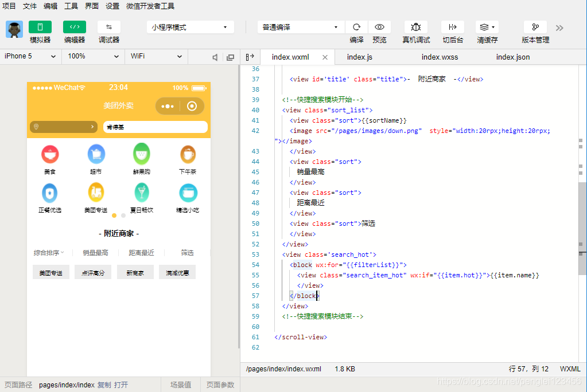Screen dimensions: 587x392
Task: Click the 页面参数 status bar item
Action: pos(220,385)
